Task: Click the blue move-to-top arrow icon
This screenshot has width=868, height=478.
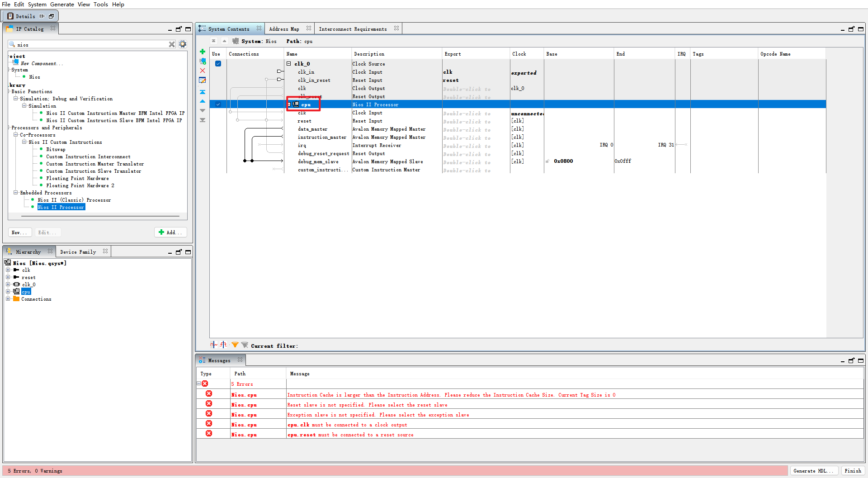Action: tap(203, 92)
